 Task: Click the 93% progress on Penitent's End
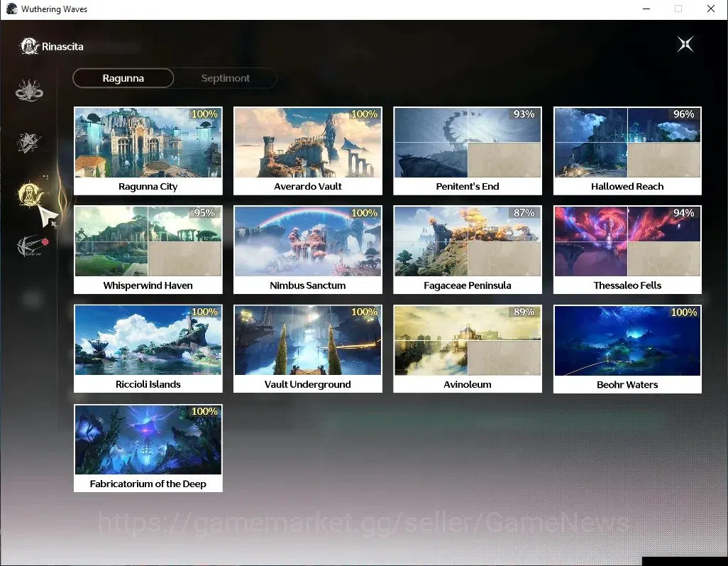coord(524,114)
